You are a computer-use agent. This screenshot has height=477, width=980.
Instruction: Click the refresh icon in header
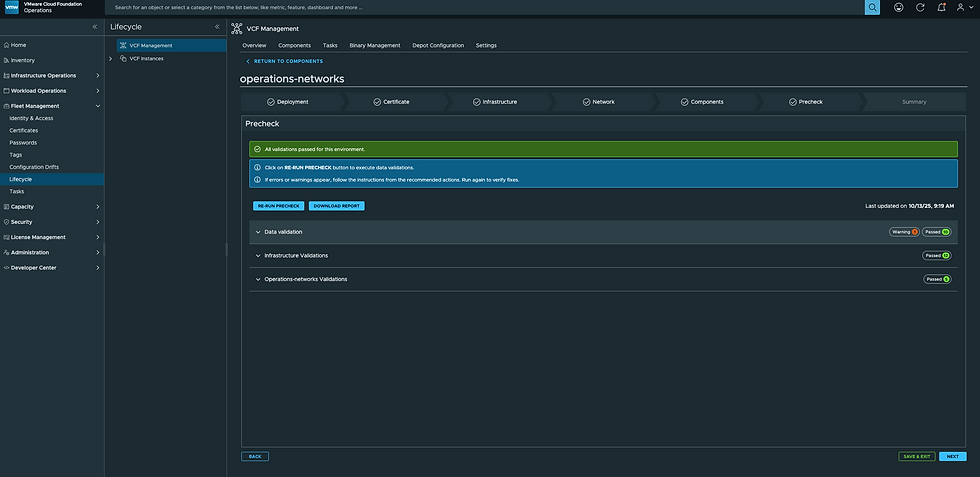point(920,7)
